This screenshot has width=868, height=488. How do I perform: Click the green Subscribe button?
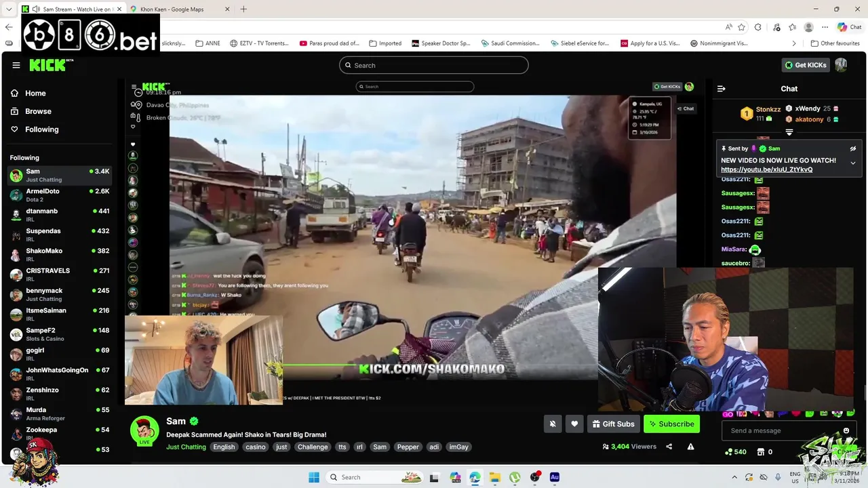click(x=671, y=424)
